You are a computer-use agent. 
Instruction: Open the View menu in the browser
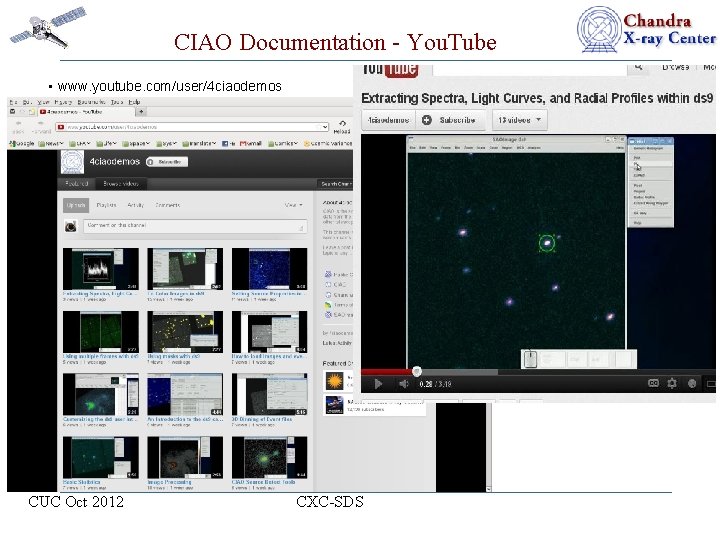[x=43, y=102]
